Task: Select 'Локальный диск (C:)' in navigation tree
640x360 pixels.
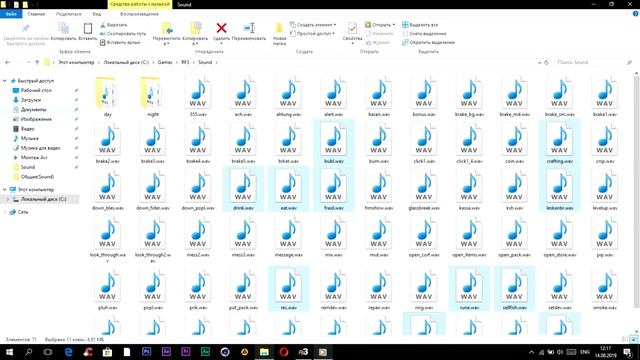Action: tap(43, 199)
